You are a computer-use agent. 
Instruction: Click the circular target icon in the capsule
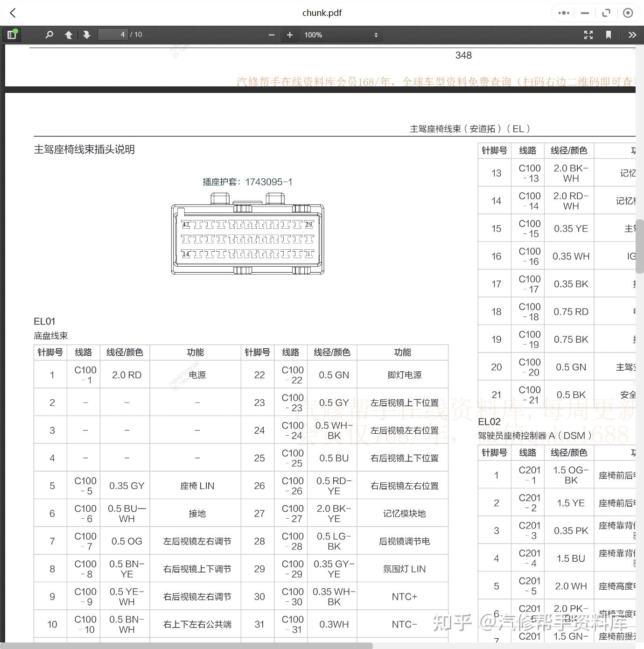coord(628,13)
